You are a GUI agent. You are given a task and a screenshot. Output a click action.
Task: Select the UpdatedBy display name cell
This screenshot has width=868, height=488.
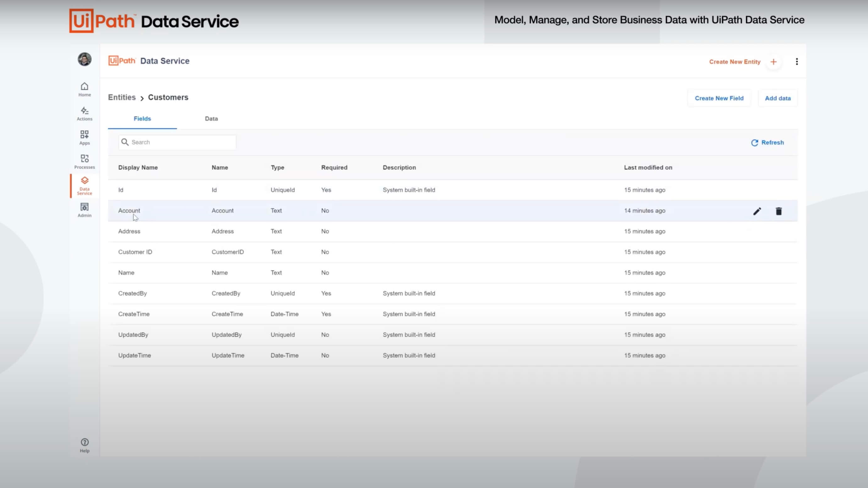tap(133, 335)
